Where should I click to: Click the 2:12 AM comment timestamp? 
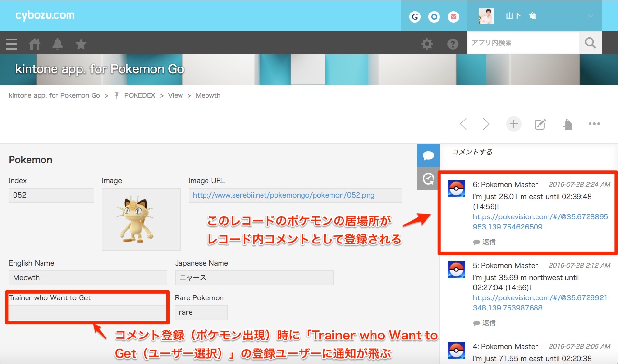click(579, 266)
